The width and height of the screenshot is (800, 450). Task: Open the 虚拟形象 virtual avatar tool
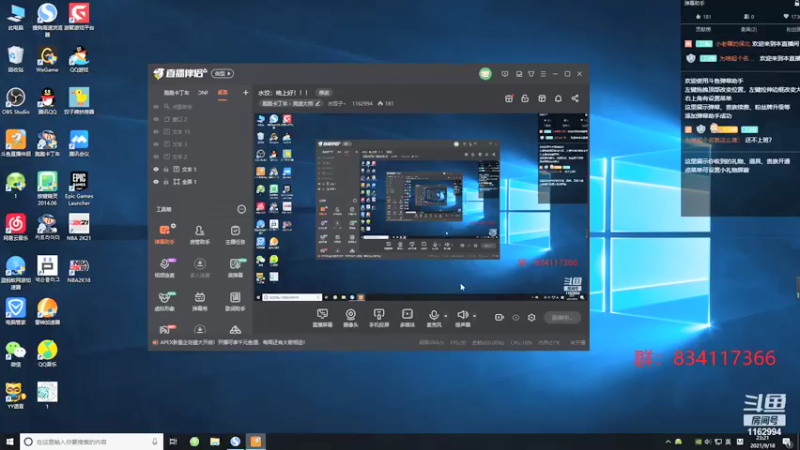pyautogui.click(x=164, y=301)
